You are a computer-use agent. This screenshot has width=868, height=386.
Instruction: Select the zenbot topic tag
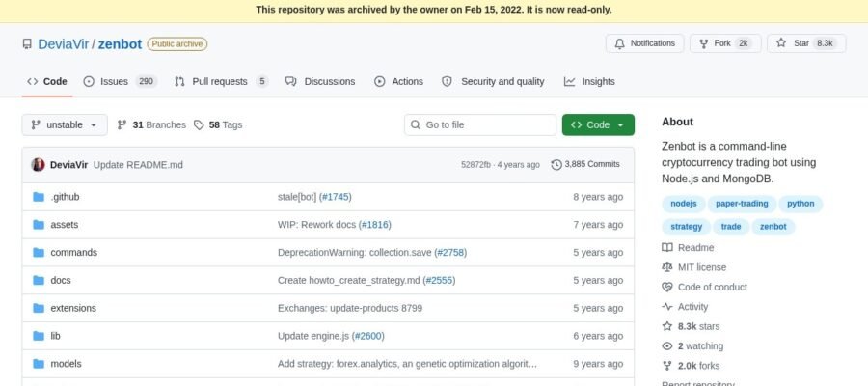(773, 227)
